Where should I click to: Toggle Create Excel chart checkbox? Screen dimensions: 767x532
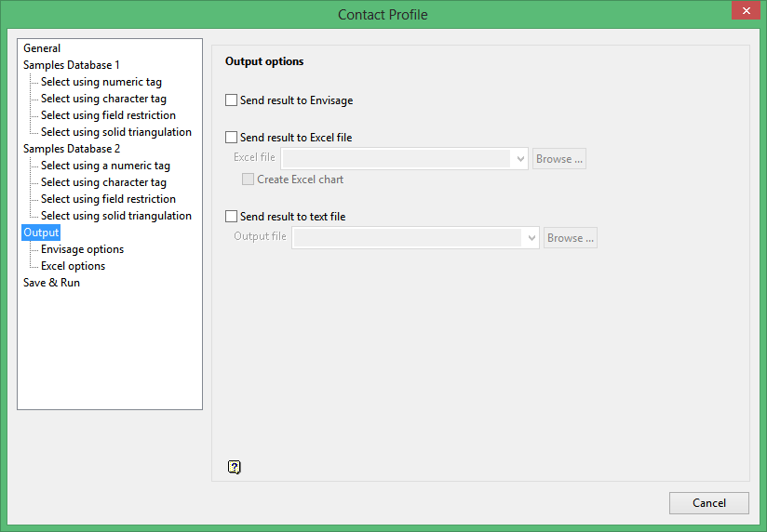coord(248,180)
